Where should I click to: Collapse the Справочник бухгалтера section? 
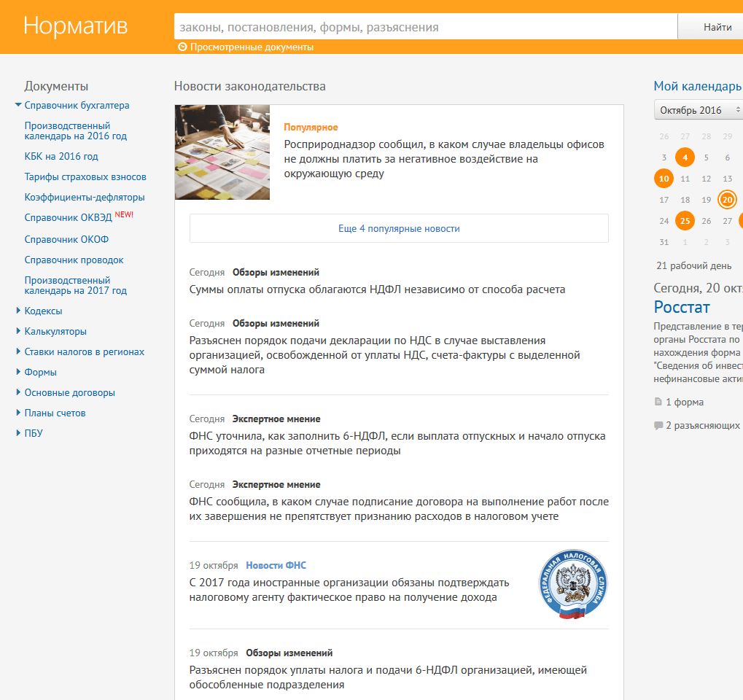click(18, 105)
